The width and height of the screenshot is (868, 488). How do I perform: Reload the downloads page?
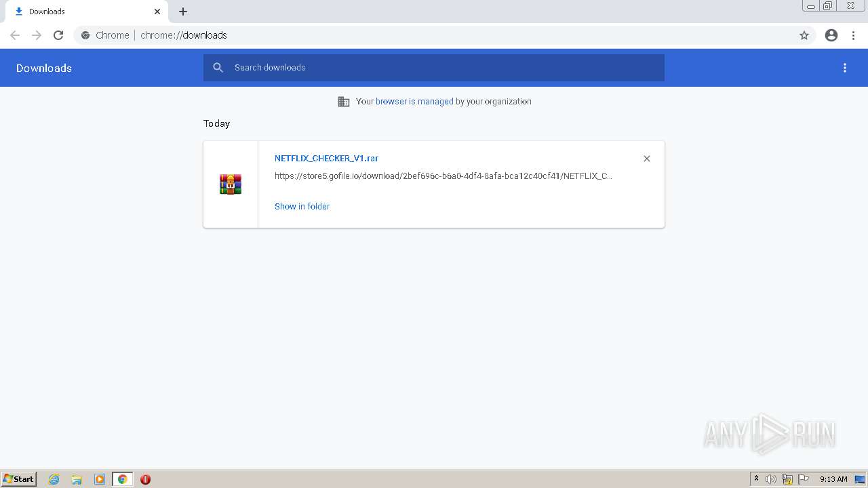[58, 35]
